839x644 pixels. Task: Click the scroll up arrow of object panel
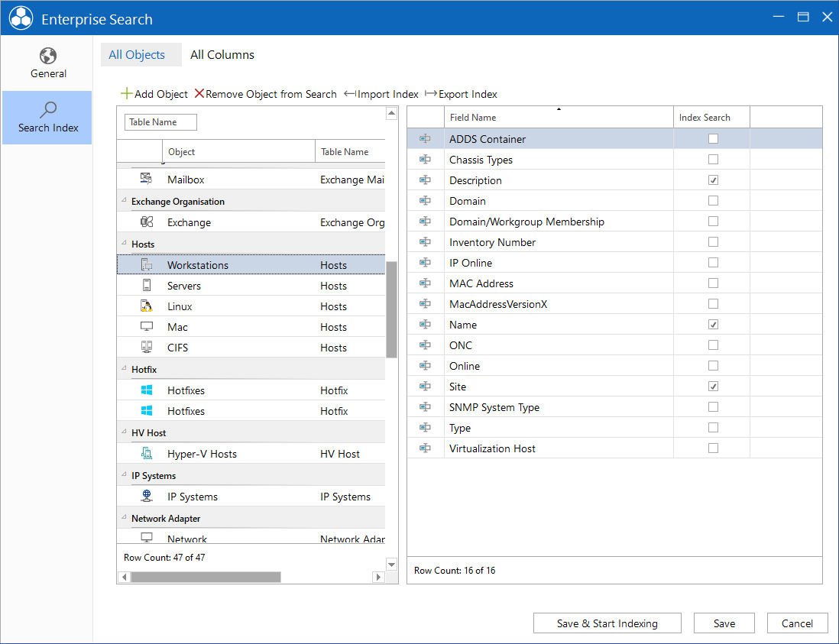pyautogui.click(x=392, y=113)
